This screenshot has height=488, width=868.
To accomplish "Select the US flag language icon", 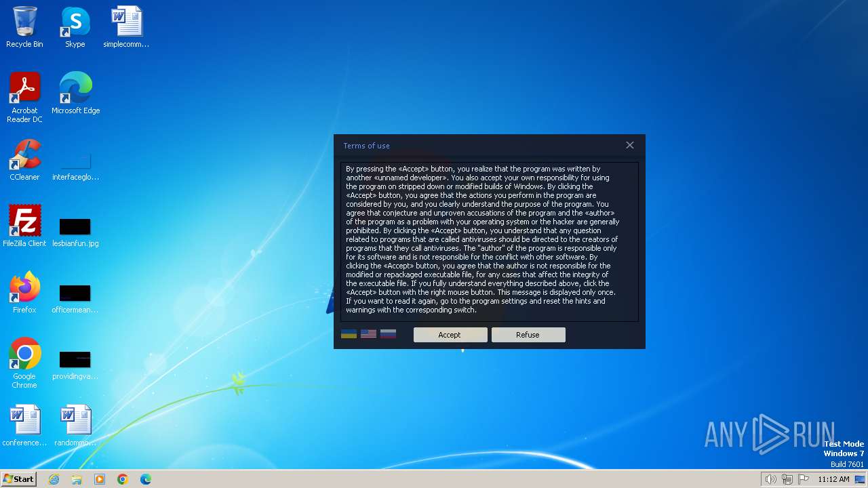I will 368,334.
